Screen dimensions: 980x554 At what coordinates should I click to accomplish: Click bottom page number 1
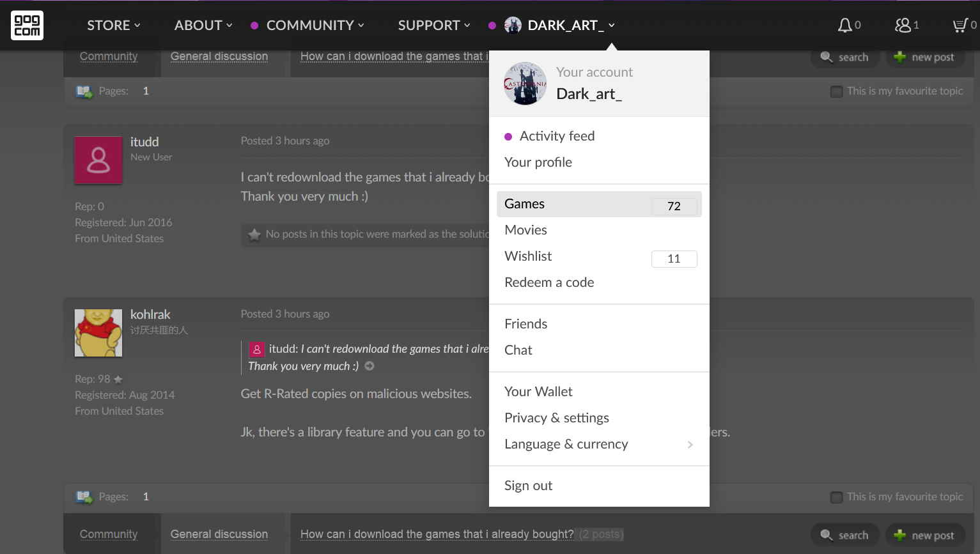[146, 496]
